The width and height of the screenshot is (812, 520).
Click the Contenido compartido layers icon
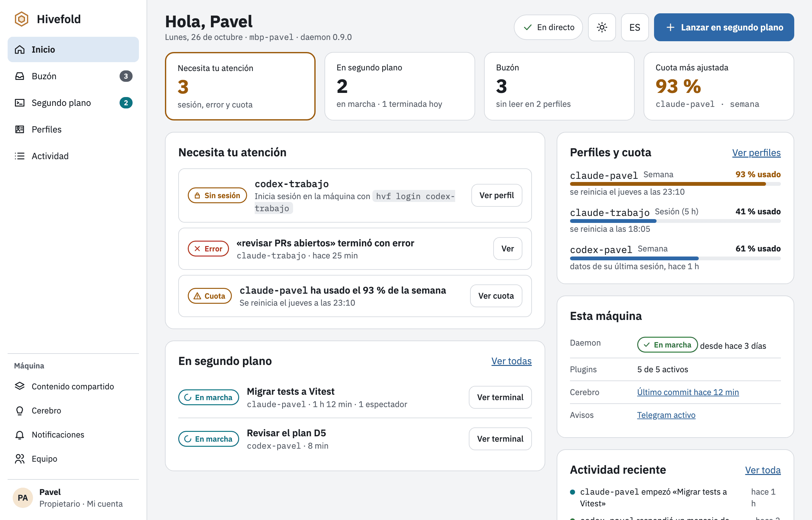tap(20, 386)
